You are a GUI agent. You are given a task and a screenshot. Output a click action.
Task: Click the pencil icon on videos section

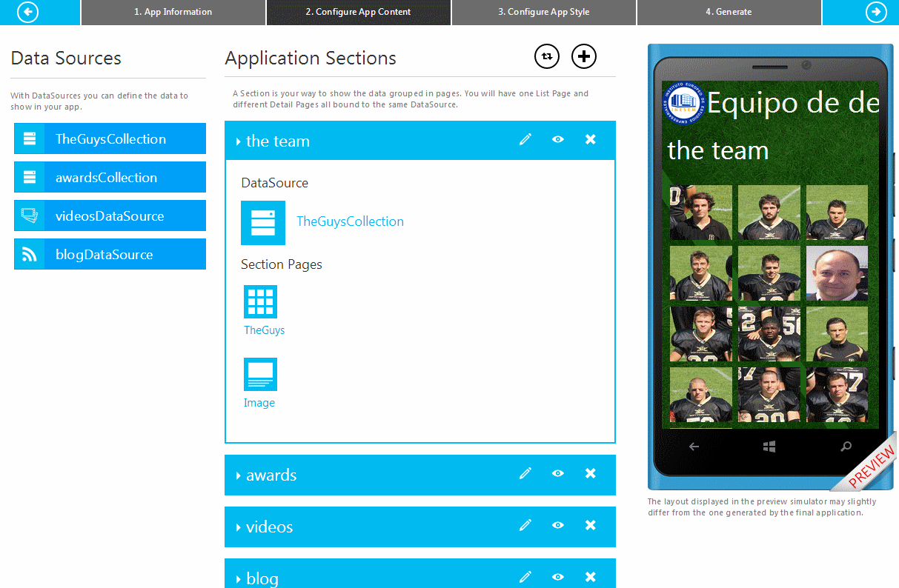[525, 525]
